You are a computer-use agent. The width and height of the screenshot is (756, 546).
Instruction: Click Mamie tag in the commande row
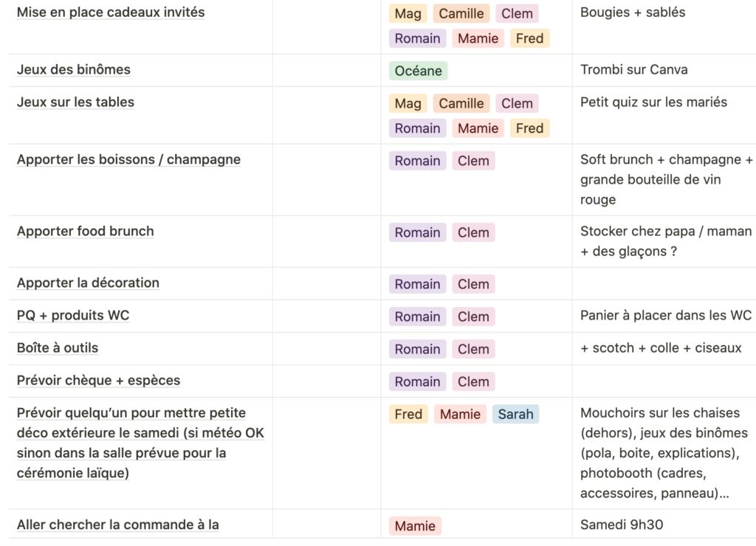tap(415, 526)
